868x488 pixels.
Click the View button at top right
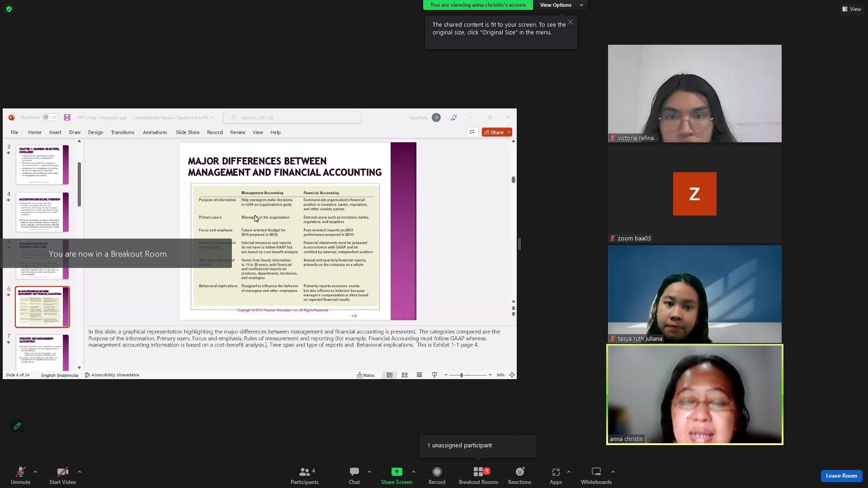click(x=851, y=9)
